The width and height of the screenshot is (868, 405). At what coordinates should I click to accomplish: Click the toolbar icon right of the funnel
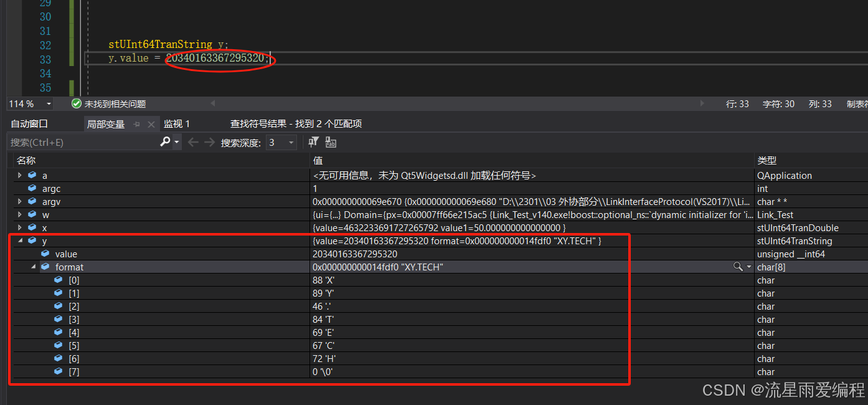tap(331, 142)
